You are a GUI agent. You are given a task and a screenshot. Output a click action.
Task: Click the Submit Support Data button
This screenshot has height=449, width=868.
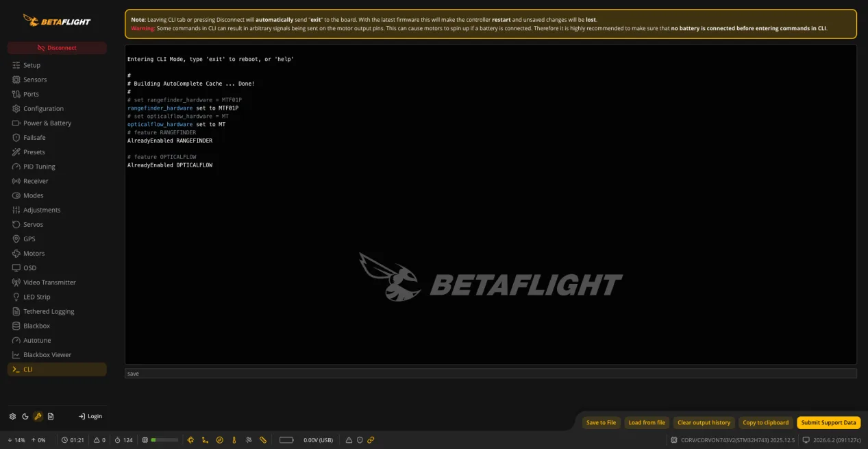point(828,422)
